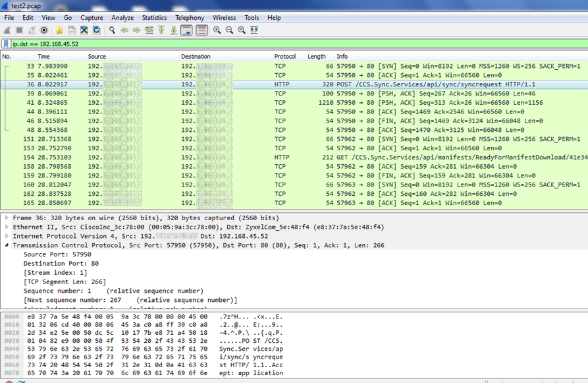
Task: Open the Analyze menu
Action: pos(122,18)
